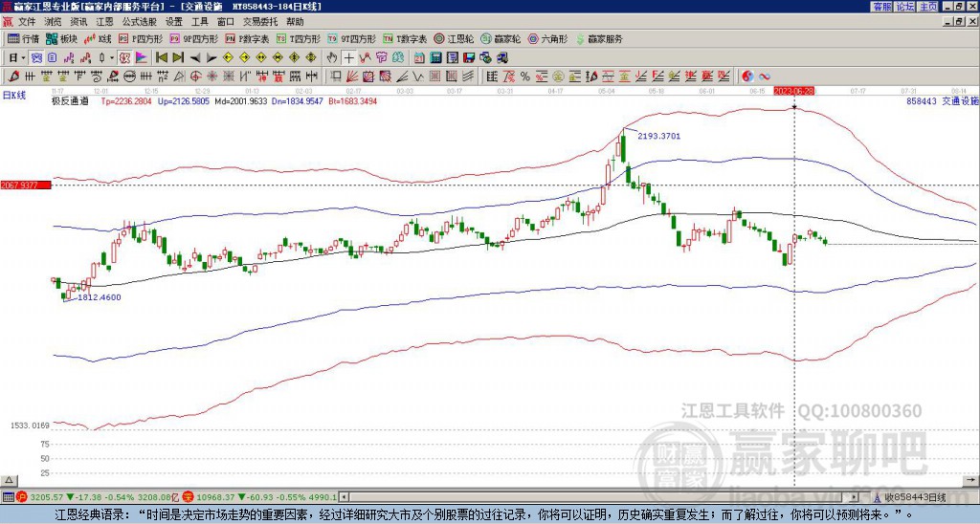Open the 六角形 (hexagon) tool

coord(548,38)
